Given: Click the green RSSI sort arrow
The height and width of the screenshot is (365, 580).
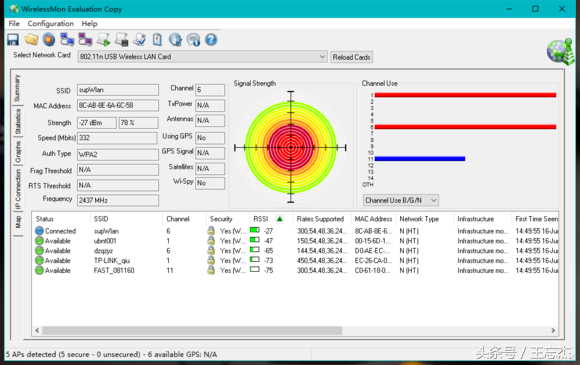Looking at the screenshot, I should pyautogui.click(x=280, y=219).
